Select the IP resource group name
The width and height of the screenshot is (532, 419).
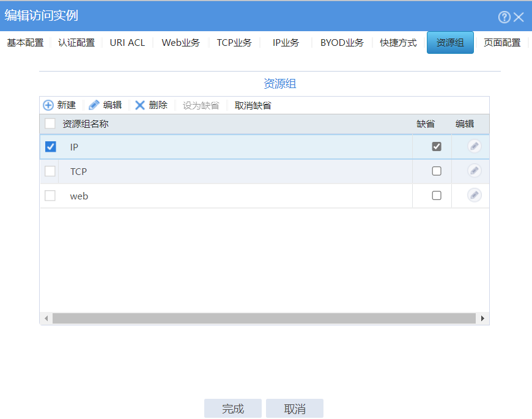tap(74, 147)
